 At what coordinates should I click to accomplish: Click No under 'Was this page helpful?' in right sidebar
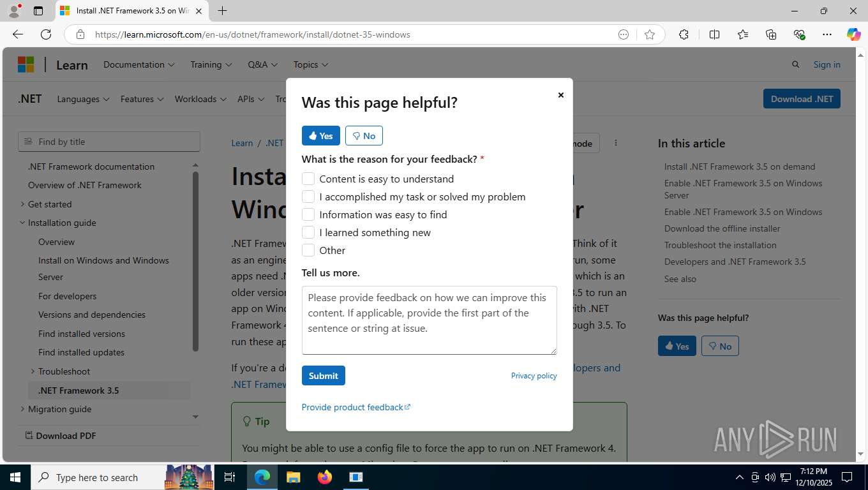point(720,346)
